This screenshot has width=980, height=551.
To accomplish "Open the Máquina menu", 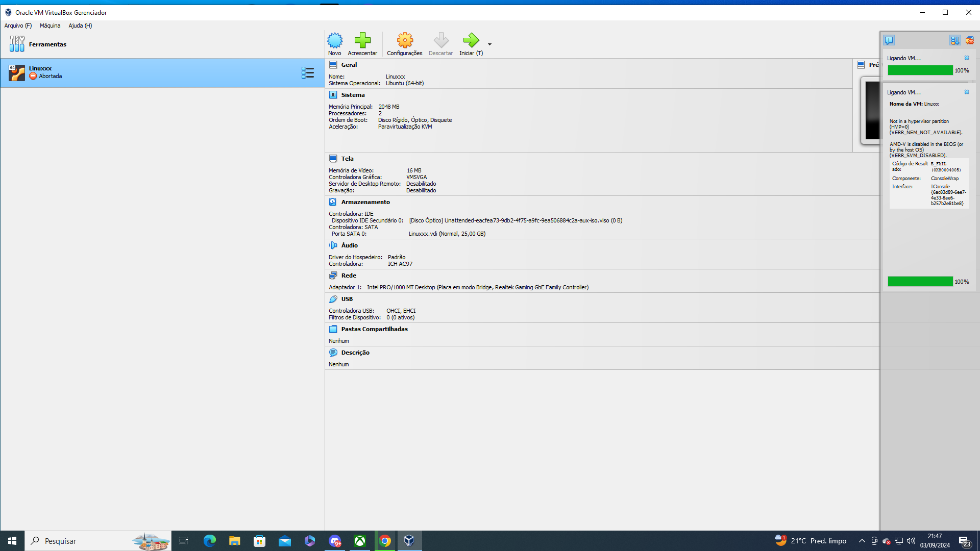I will tap(50, 26).
